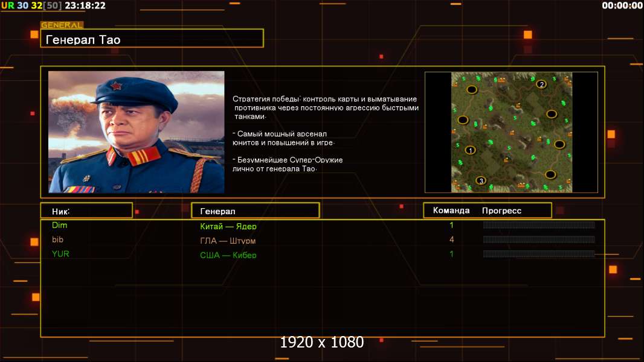Click YUR's loading progress bar
The image size is (644, 362).
(x=539, y=254)
